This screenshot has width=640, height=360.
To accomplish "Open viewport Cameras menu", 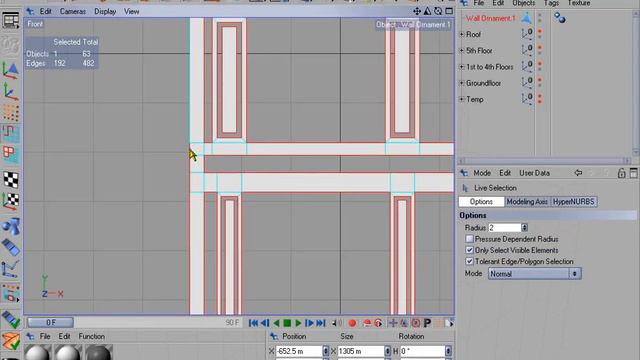I will (x=73, y=11).
